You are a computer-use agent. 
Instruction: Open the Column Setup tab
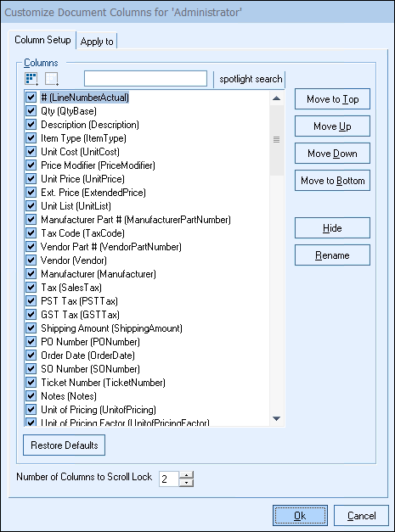point(42,40)
